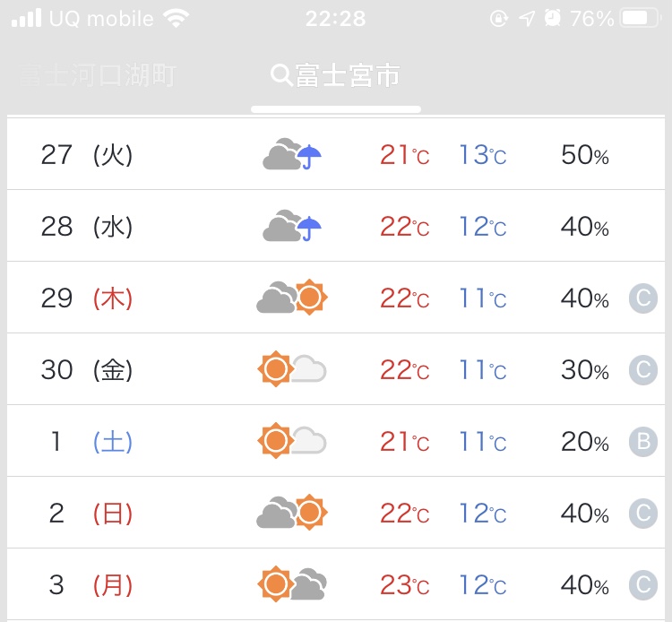The image size is (672, 622).
Task: Tap the white page indicator bar under 富士宮市
Action: tap(336, 109)
